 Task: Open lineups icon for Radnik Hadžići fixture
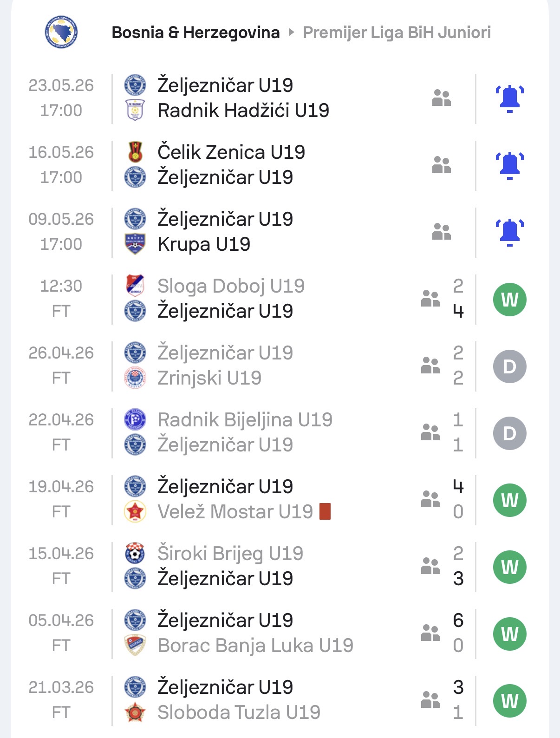click(x=442, y=98)
